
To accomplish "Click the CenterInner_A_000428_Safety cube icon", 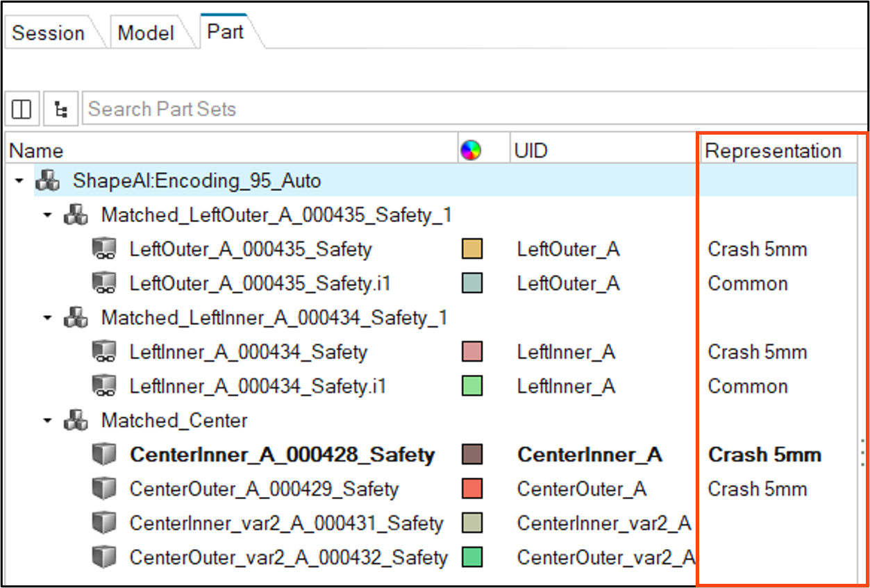I will [103, 455].
